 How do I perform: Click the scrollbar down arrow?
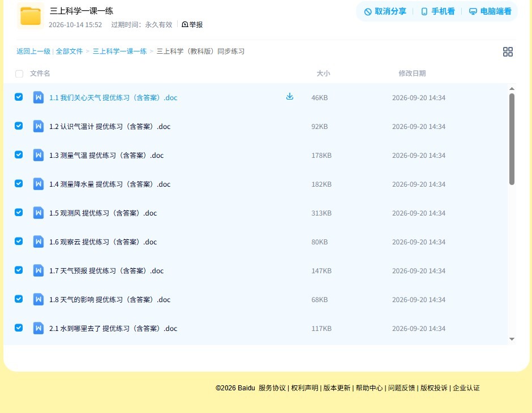coord(512,339)
